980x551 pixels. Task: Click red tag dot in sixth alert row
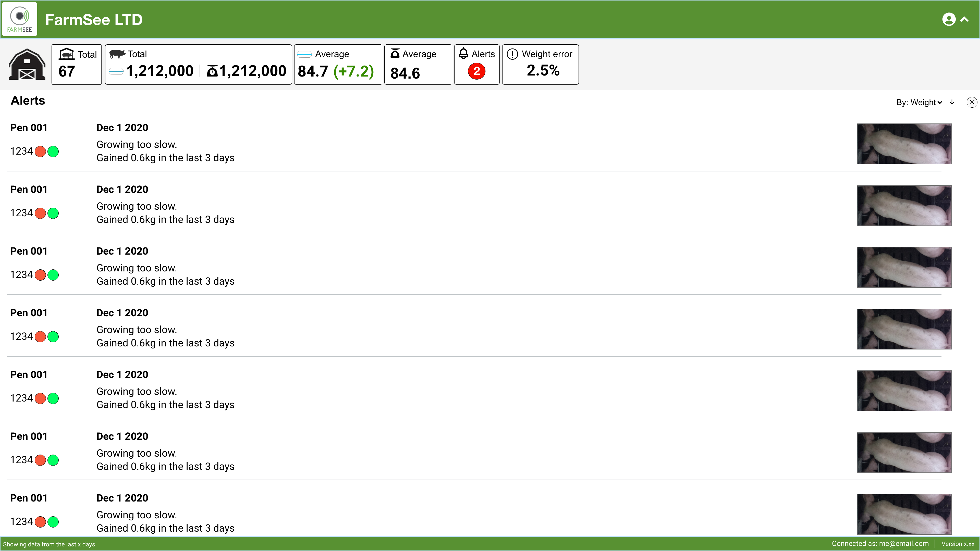pos(40,460)
